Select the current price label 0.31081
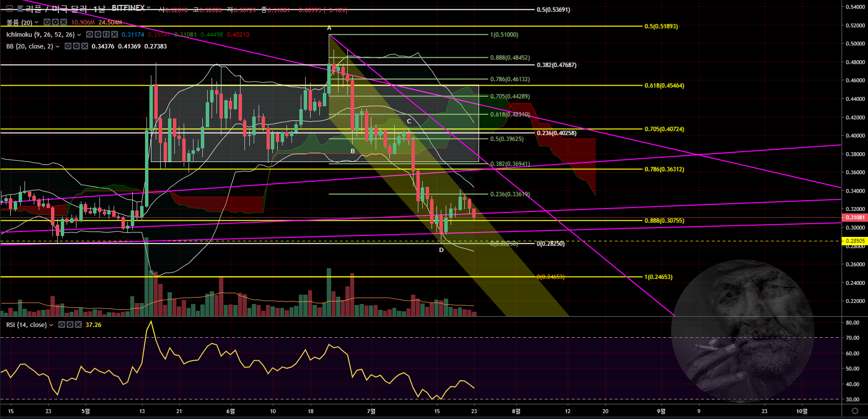 tap(854, 217)
